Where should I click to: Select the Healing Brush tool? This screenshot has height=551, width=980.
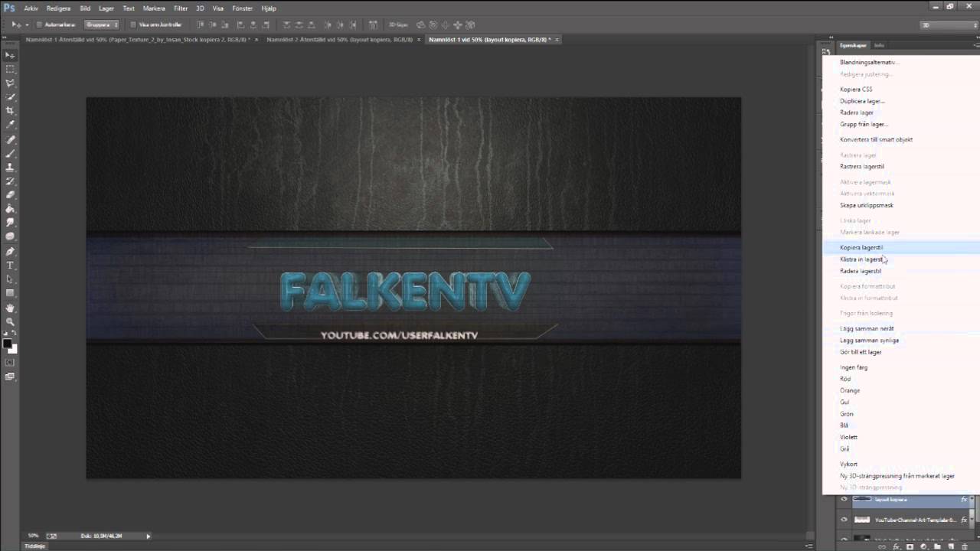pos(10,140)
